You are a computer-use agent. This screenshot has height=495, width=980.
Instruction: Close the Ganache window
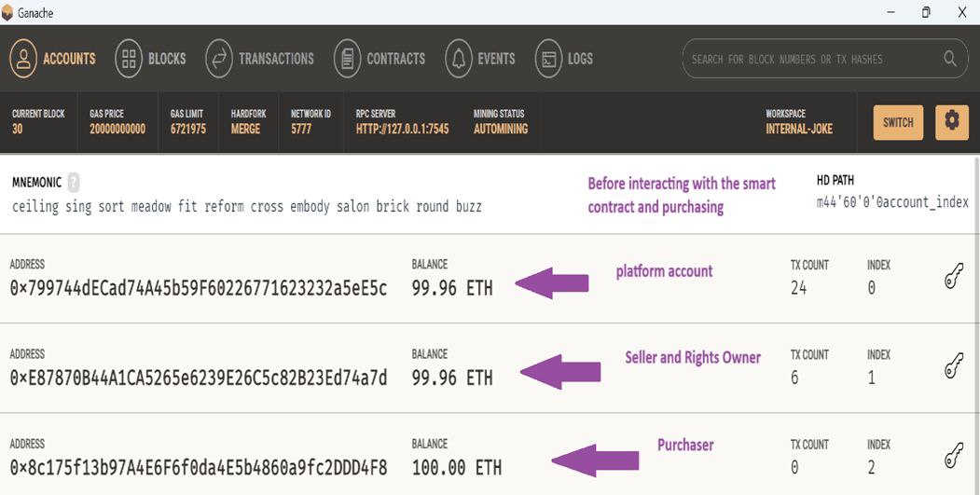pyautogui.click(x=962, y=12)
